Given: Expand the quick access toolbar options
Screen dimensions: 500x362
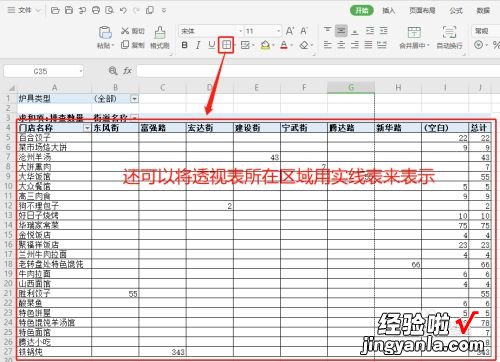Looking at the screenshot, I should pyautogui.click(x=164, y=10).
